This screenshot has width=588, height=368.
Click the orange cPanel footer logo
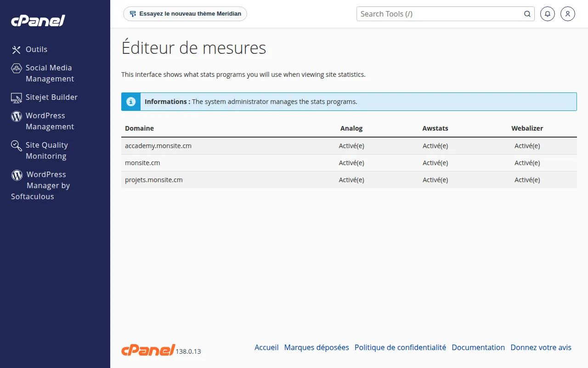point(148,350)
